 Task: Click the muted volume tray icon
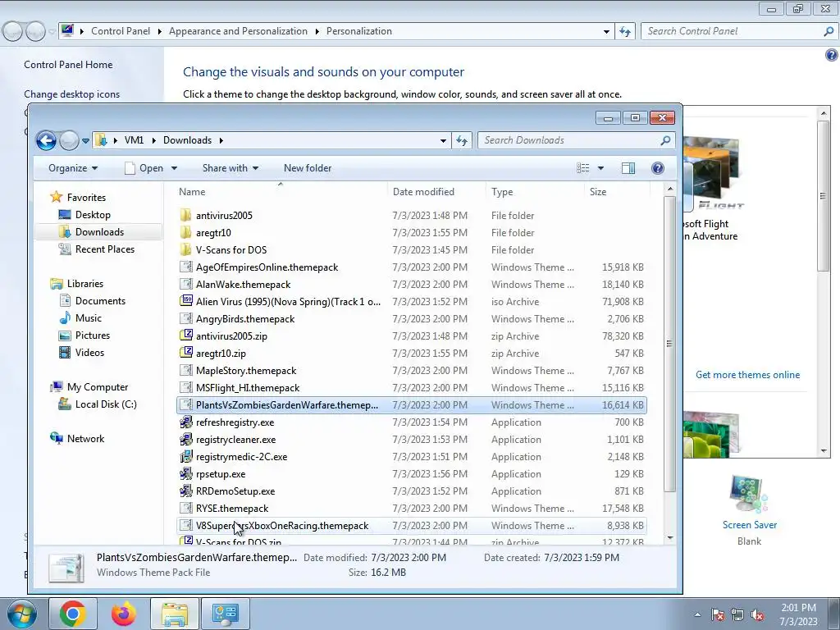(757, 615)
